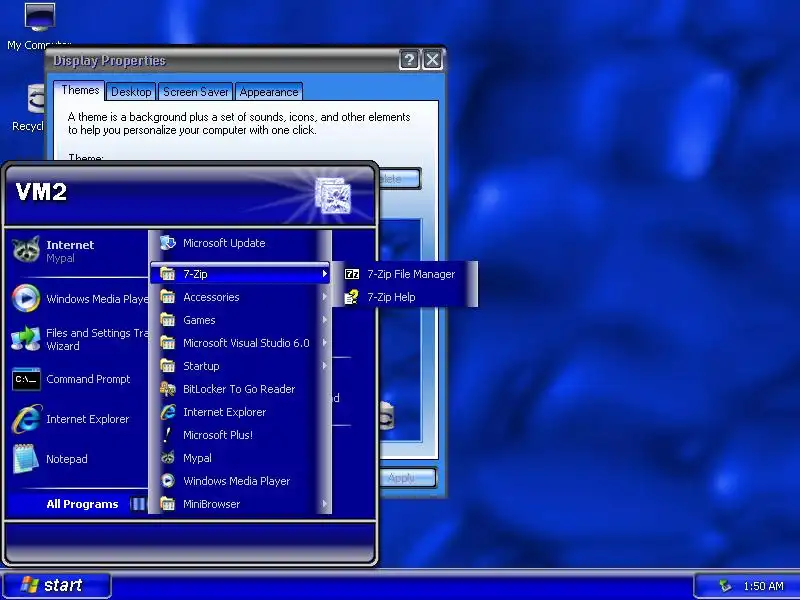Click the system tray network icon
This screenshot has height=600, width=800.
coord(724,586)
